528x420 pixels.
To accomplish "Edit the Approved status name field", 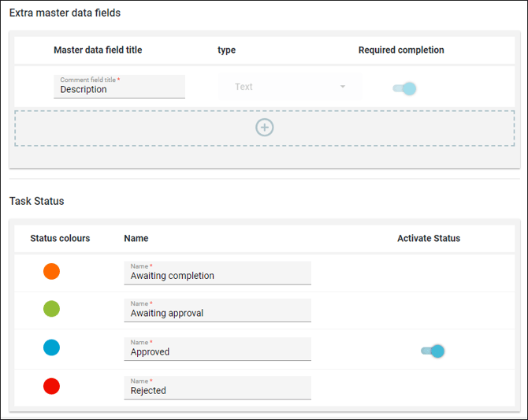I will point(218,352).
